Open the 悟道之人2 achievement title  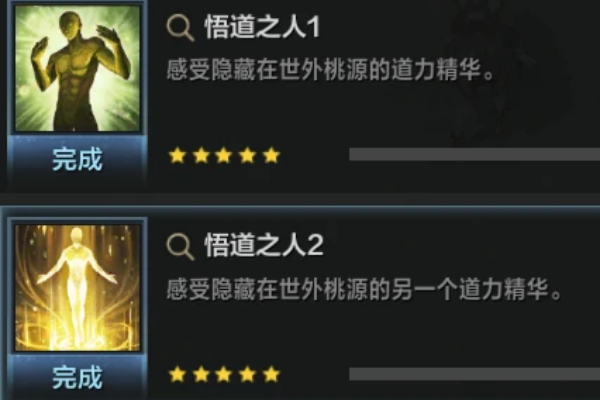[264, 246]
